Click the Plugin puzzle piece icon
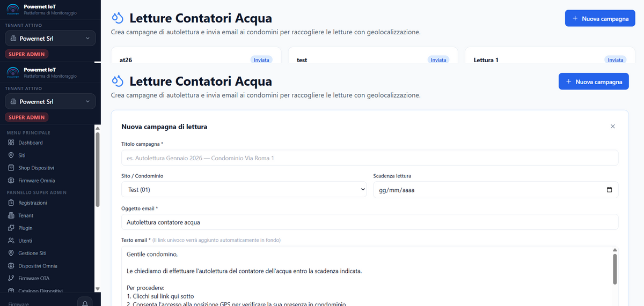Screen dimensions: 644x306 pos(11,228)
